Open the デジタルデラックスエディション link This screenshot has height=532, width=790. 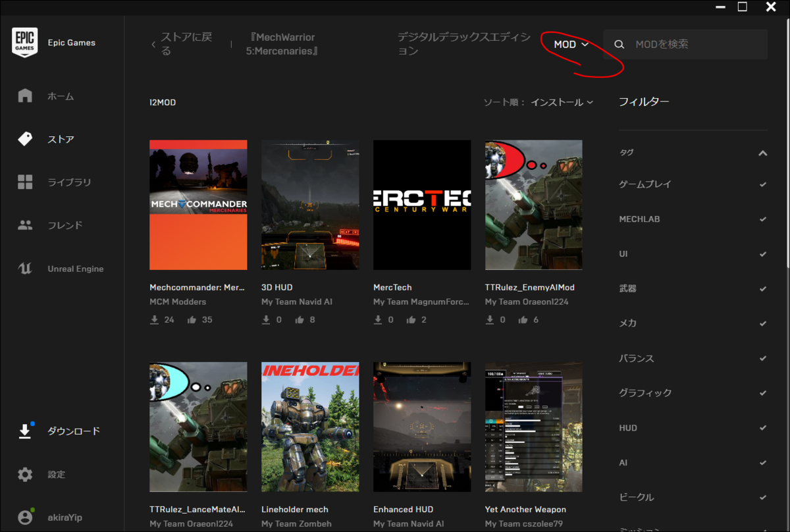463,44
